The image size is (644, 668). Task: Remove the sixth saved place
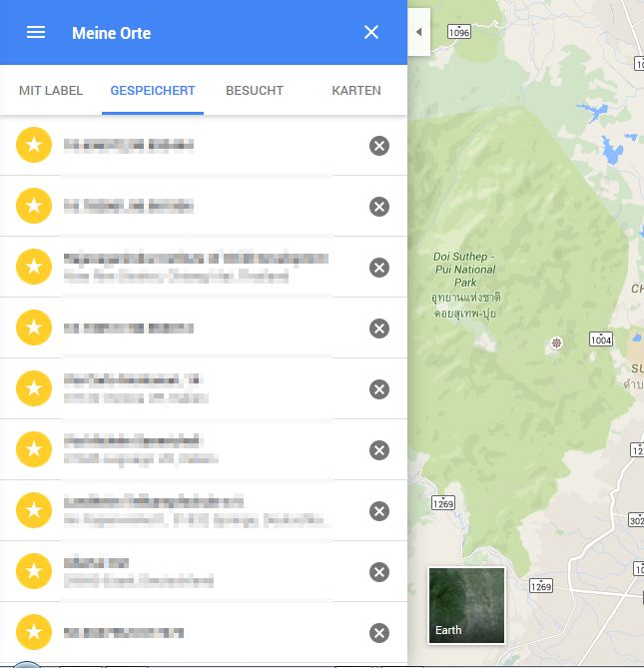click(379, 450)
